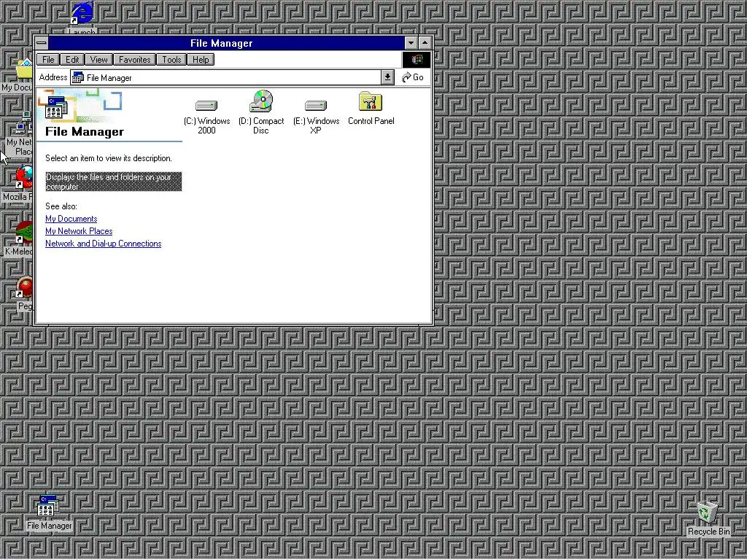
Task: Expand the Address bar dropdown arrow
Action: tap(388, 77)
